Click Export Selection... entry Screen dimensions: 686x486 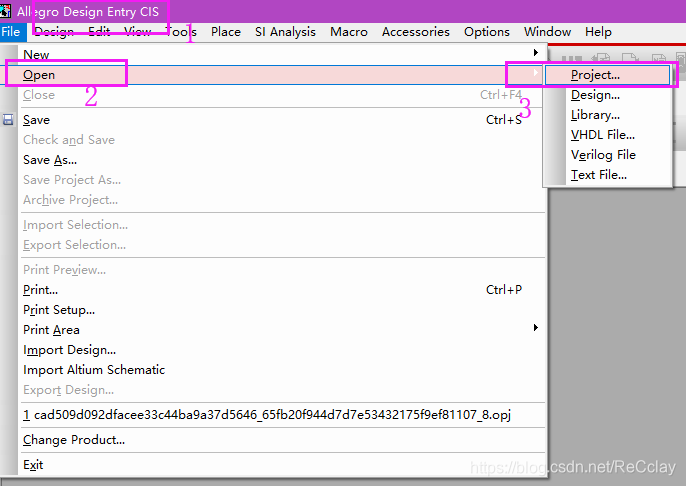click(282, 245)
